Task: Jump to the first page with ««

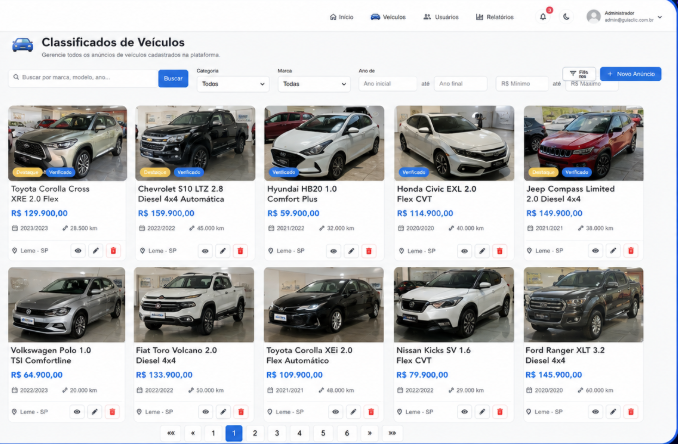Action: coord(171,433)
